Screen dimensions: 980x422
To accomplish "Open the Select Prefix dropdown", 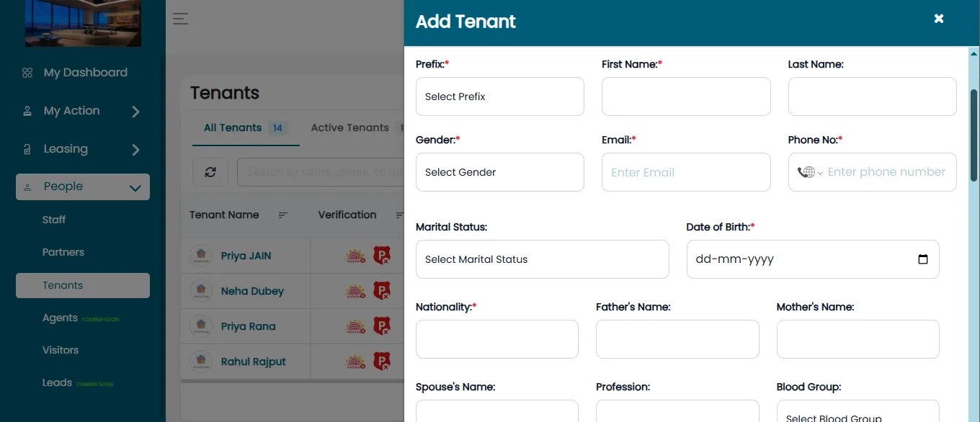I will coord(500,96).
